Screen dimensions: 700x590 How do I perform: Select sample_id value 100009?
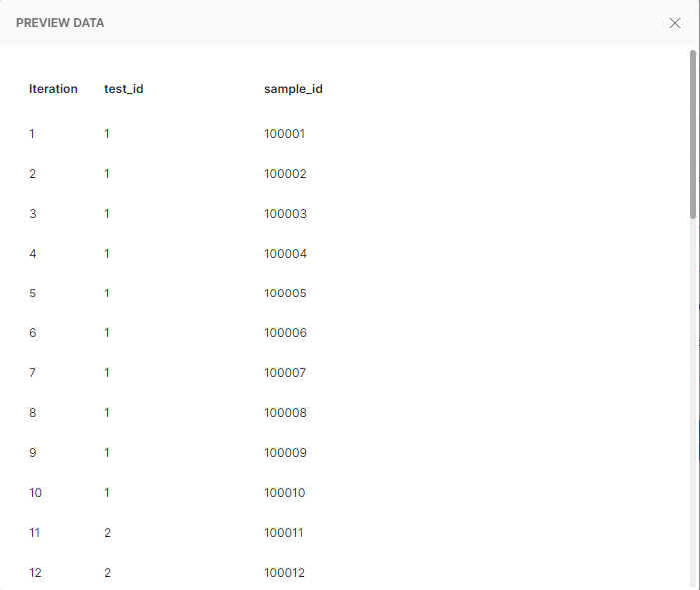coord(285,453)
